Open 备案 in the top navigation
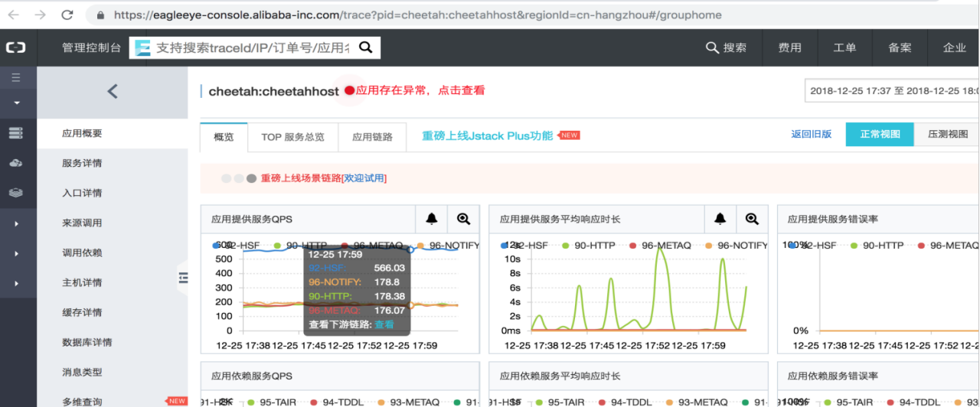Viewport: 980px width, 407px height. point(900,47)
